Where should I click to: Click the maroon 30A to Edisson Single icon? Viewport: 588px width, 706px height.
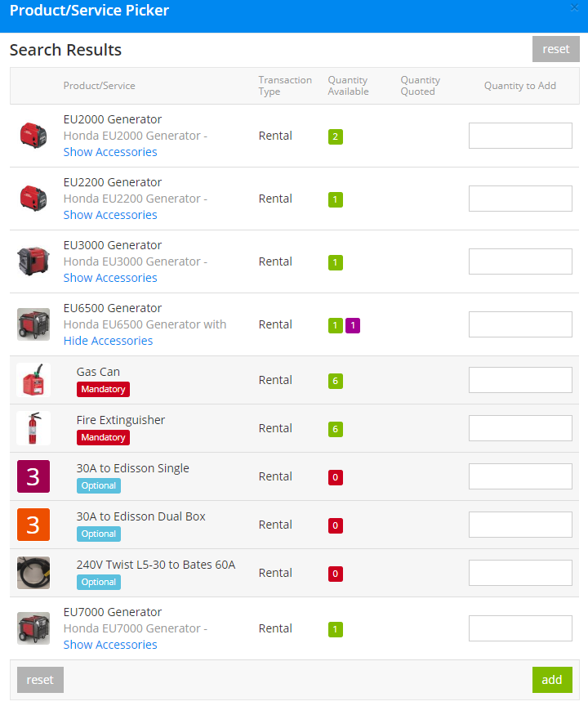(33, 476)
